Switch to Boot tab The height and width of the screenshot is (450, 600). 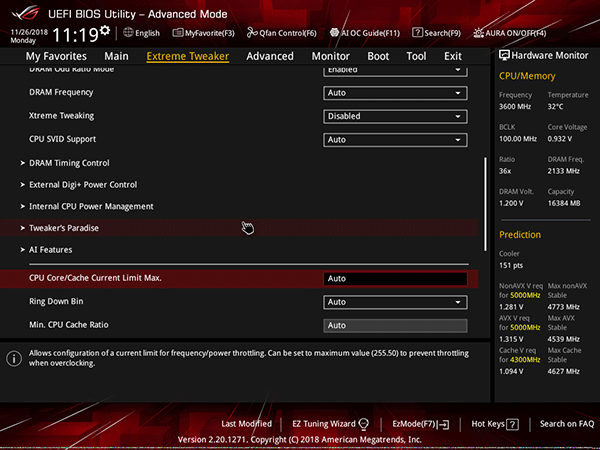[378, 56]
